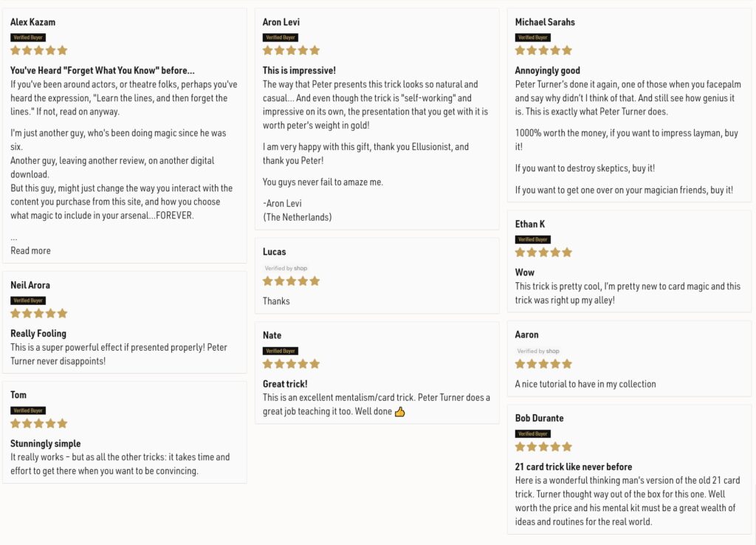Click the review title Annoyingly good

coord(547,70)
